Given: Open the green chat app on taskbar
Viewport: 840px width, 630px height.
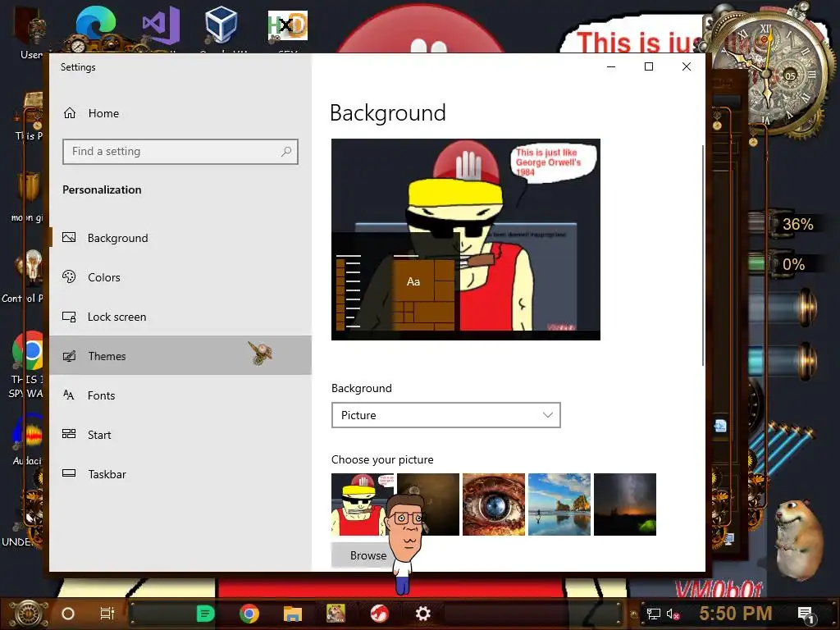Looking at the screenshot, I should pos(204,614).
